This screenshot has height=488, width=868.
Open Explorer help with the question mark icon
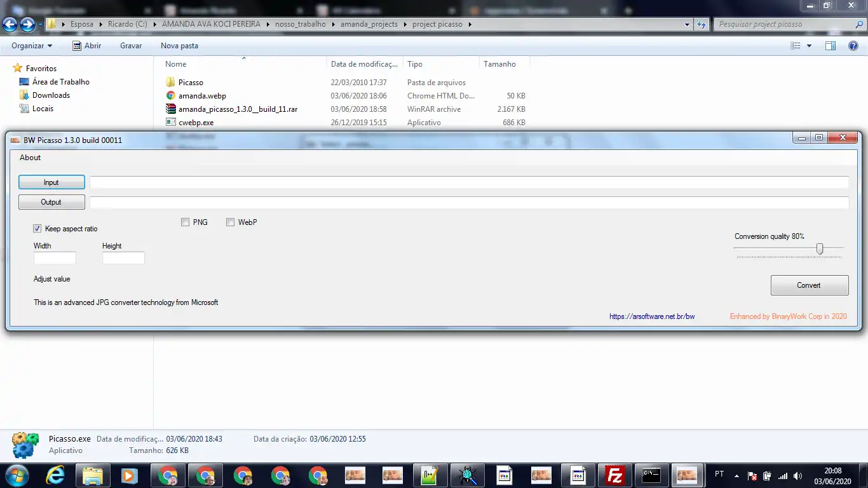[853, 46]
